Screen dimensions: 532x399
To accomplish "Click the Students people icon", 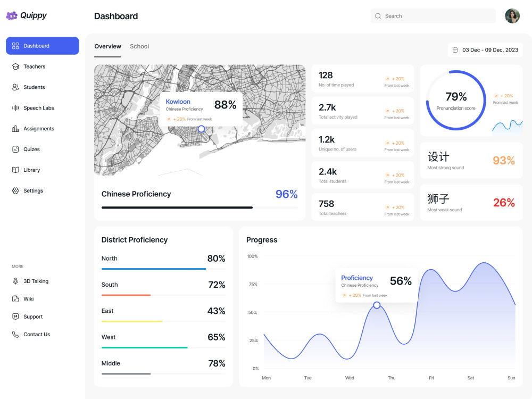I will 15,87.
